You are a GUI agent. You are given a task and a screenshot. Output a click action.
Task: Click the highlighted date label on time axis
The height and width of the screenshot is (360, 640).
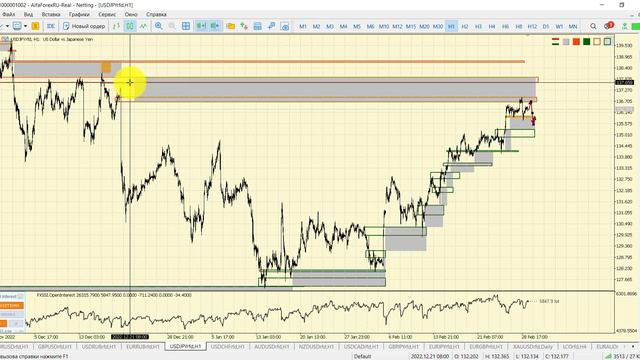pos(130,337)
